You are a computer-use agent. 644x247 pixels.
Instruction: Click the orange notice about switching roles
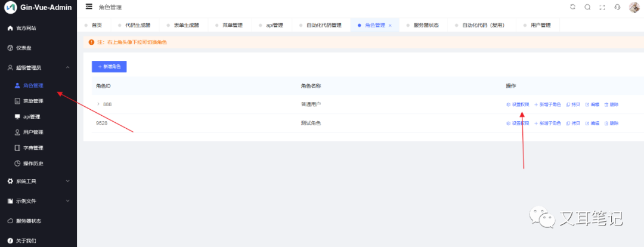pyautogui.click(x=364, y=42)
